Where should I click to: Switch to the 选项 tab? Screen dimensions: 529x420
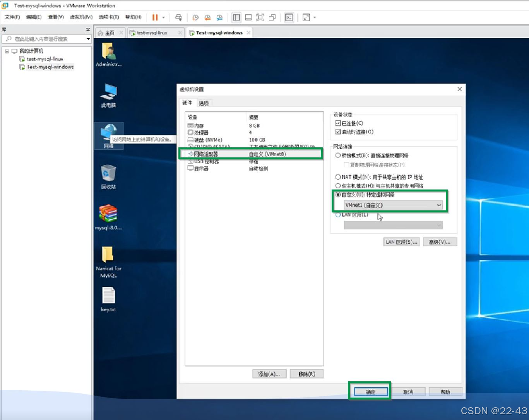204,103
